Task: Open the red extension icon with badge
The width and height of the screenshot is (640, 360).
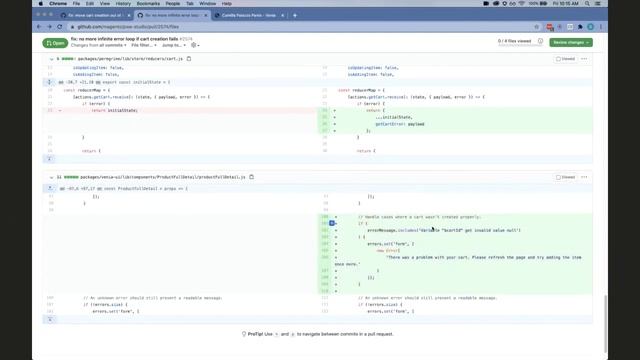Action: point(550,27)
